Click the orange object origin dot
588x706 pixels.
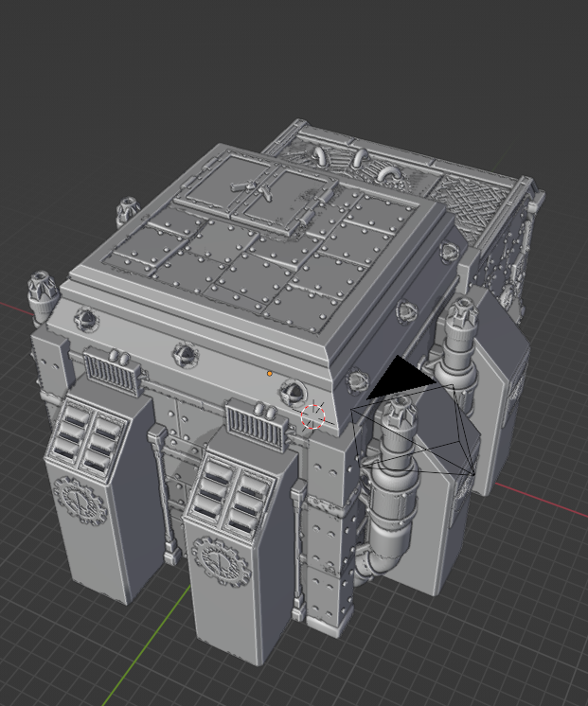tap(270, 374)
